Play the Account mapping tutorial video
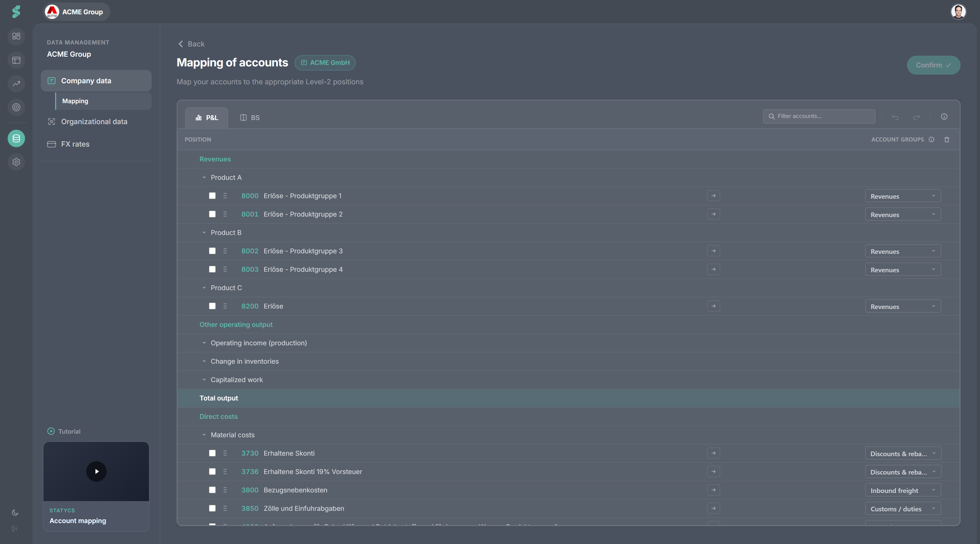980x544 pixels. [96, 471]
